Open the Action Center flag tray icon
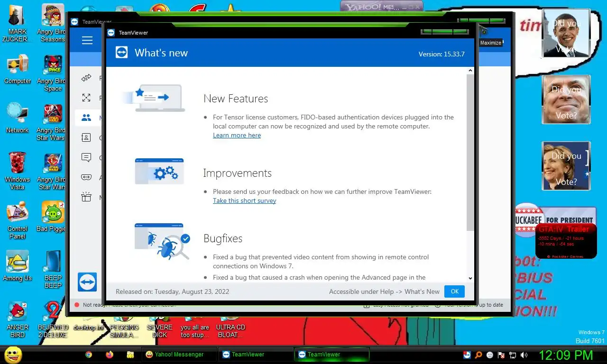The image size is (607, 364). point(501,355)
